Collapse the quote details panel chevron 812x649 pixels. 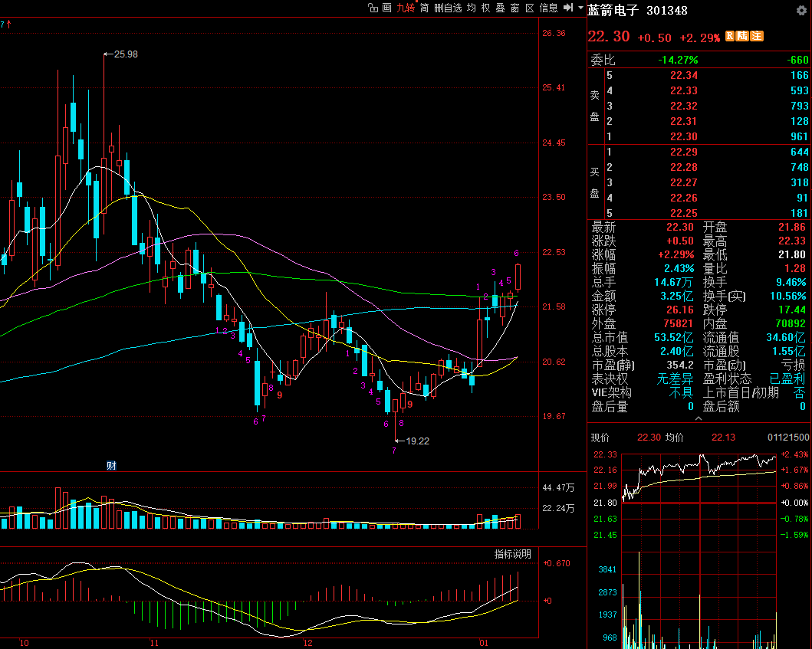click(698, 419)
